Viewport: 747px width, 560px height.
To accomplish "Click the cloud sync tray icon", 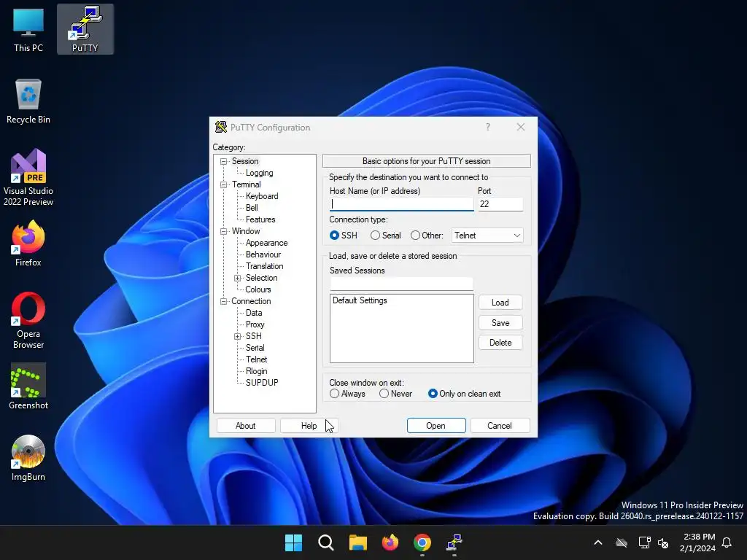I will pos(622,542).
